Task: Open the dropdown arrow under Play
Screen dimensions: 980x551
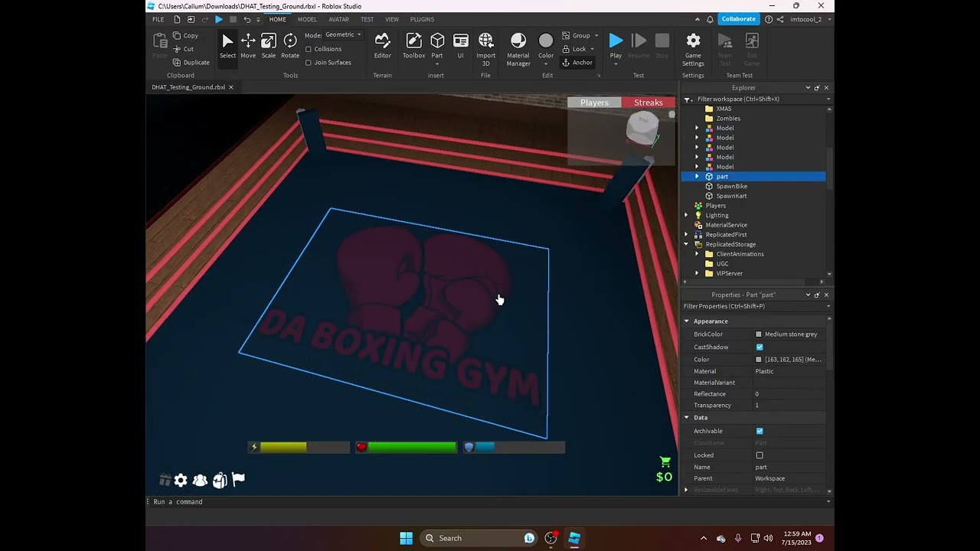Action: 616,64
